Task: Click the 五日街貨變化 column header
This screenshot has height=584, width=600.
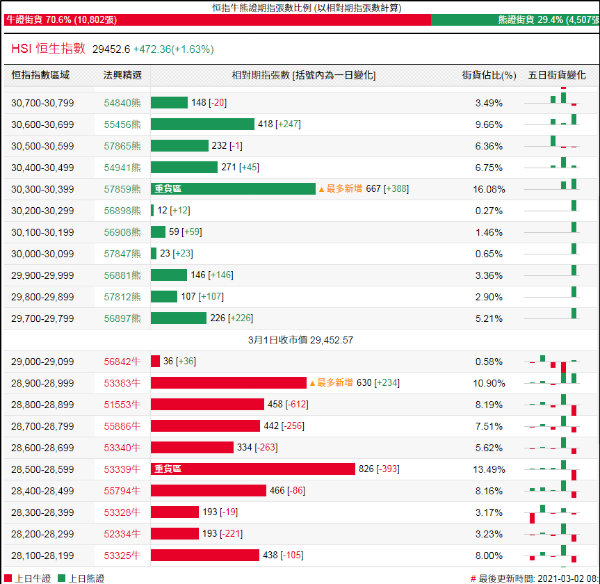Action: point(557,75)
